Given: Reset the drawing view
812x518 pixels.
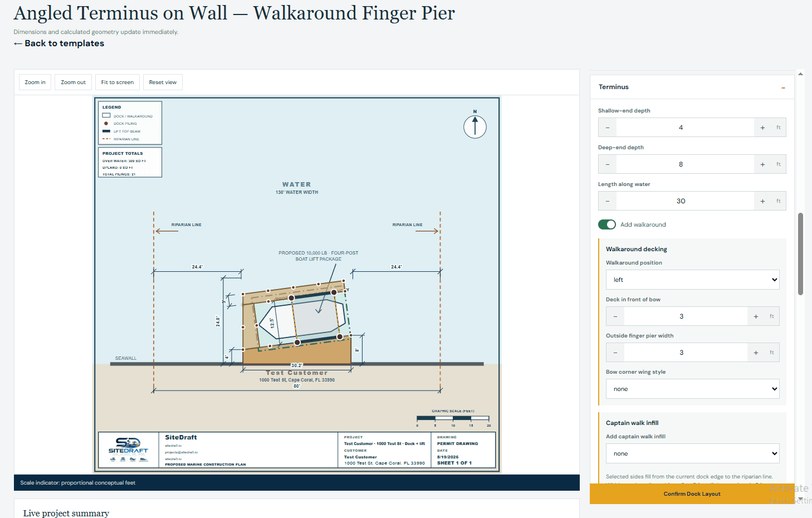Looking at the screenshot, I should (x=163, y=82).
